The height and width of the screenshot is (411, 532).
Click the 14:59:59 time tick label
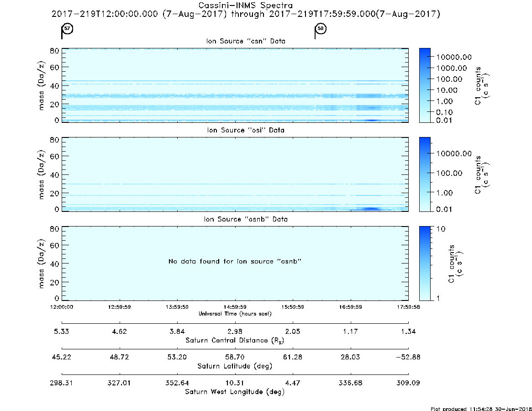(235, 307)
